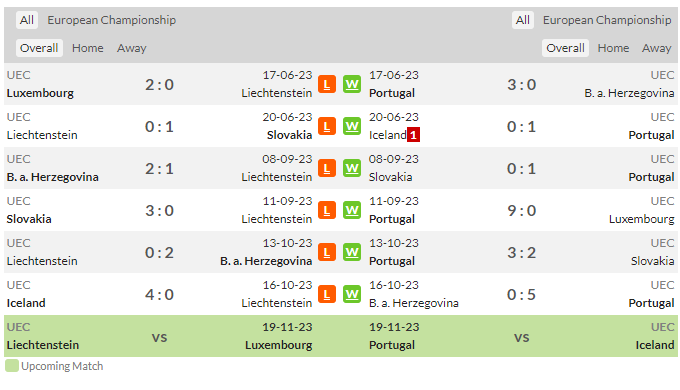Select the right All filter
This screenshot has height=390, width=680.
[523, 20]
